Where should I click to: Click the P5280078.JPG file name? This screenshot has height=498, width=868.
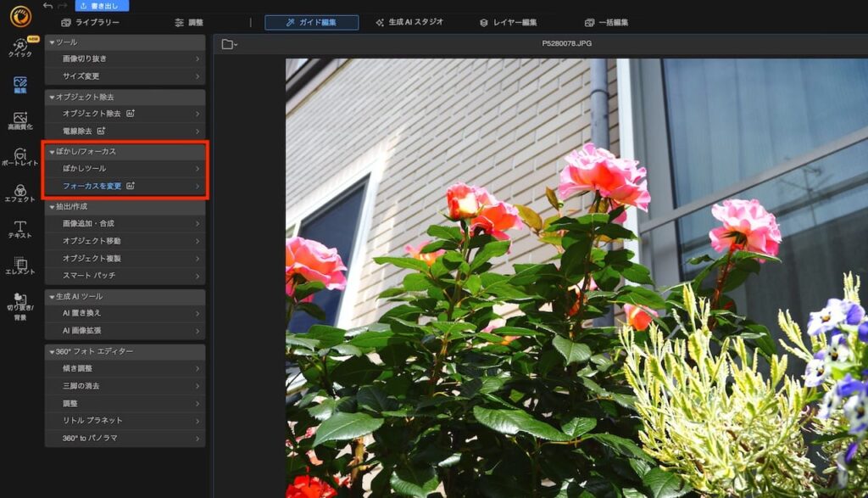[x=566, y=43]
